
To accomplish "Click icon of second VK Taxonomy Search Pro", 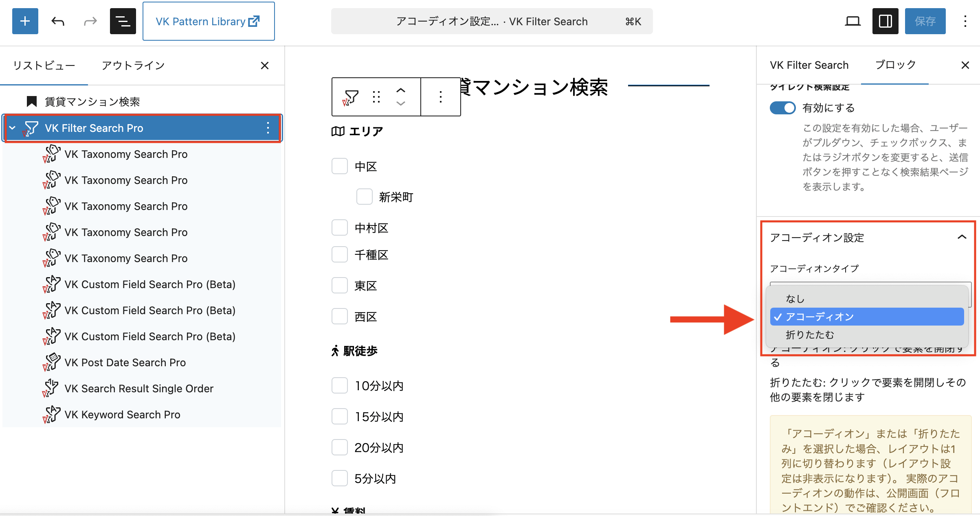I will coord(51,180).
